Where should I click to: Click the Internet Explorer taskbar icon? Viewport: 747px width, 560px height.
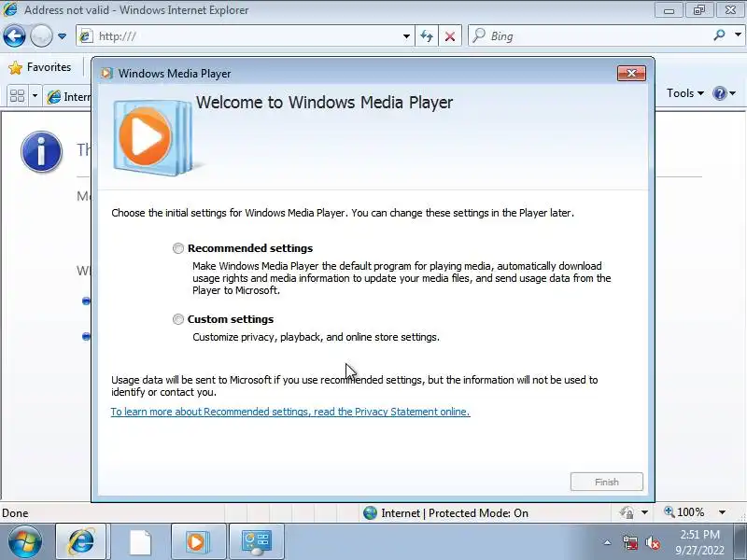pos(81,541)
